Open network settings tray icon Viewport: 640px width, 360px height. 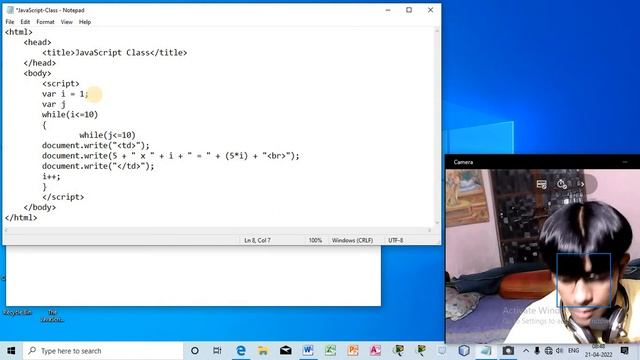coord(549,351)
